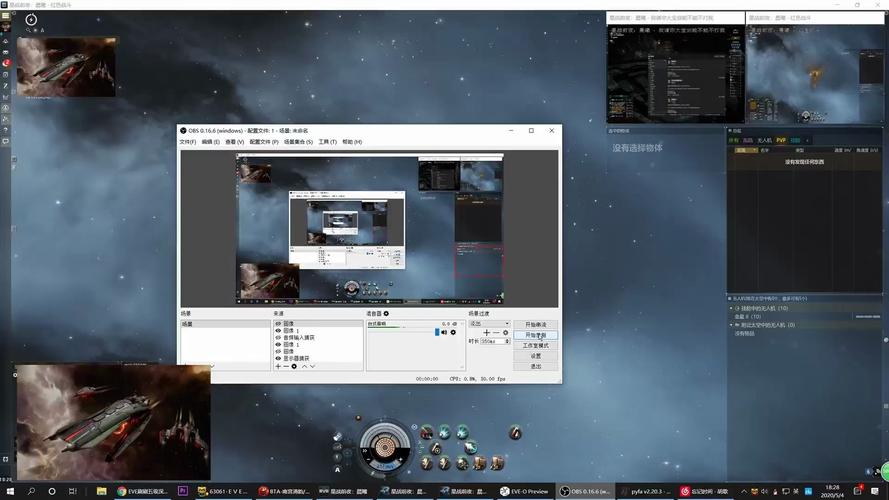Screen dimensions: 889x500
Task: Open source properties gear icon
Action: [x=295, y=366]
